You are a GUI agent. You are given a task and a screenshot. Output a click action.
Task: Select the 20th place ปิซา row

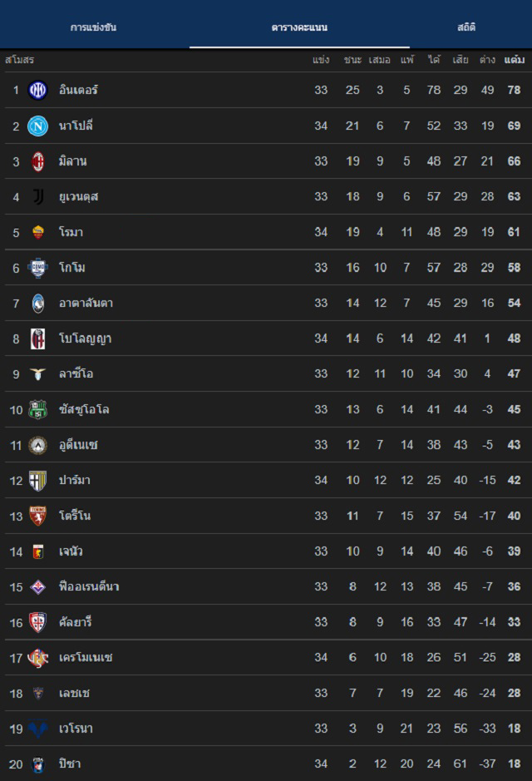(x=266, y=764)
